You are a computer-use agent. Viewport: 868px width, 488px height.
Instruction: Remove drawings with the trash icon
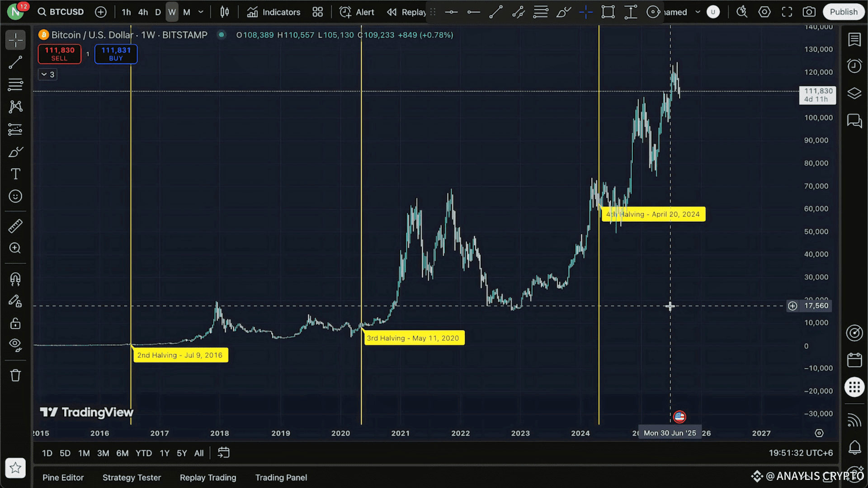[15, 375]
